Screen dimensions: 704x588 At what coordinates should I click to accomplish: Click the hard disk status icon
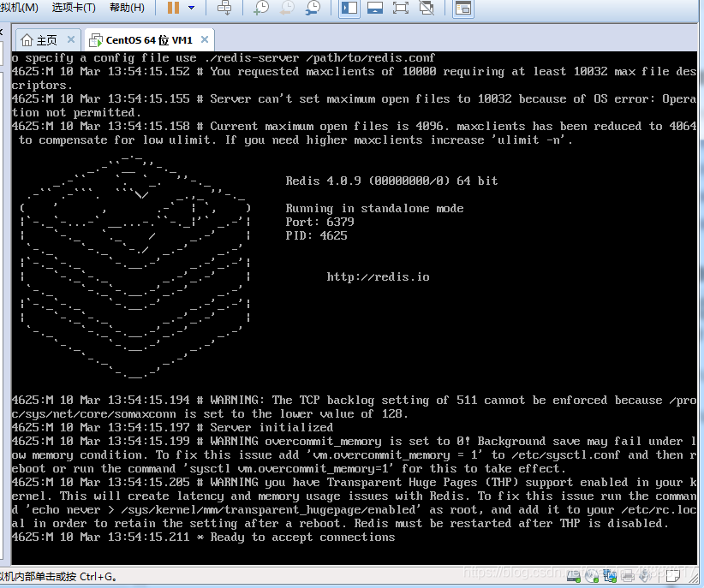point(574,576)
